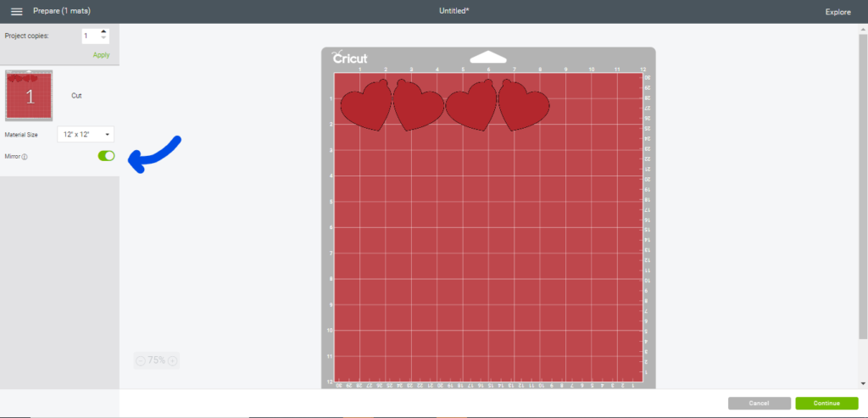Image resolution: width=868 pixels, height=418 pixels.
Task: Click the Project copies number field
Action: 89,36
